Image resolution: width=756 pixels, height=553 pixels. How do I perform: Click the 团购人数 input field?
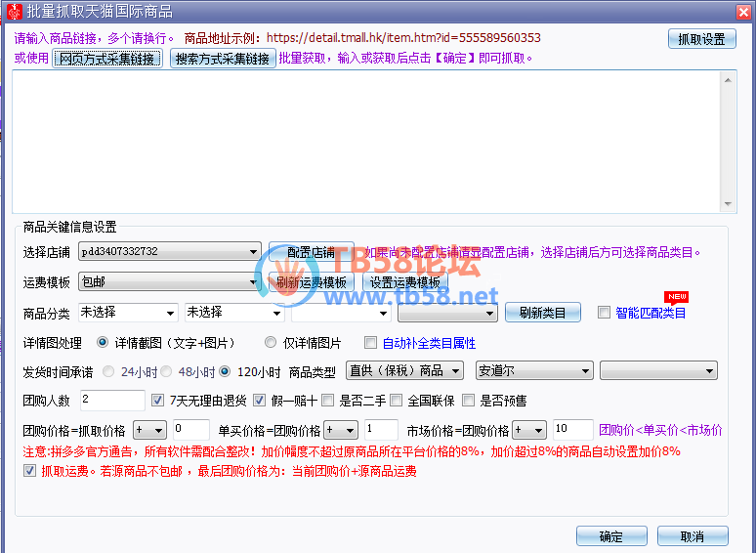pos(111,401)
